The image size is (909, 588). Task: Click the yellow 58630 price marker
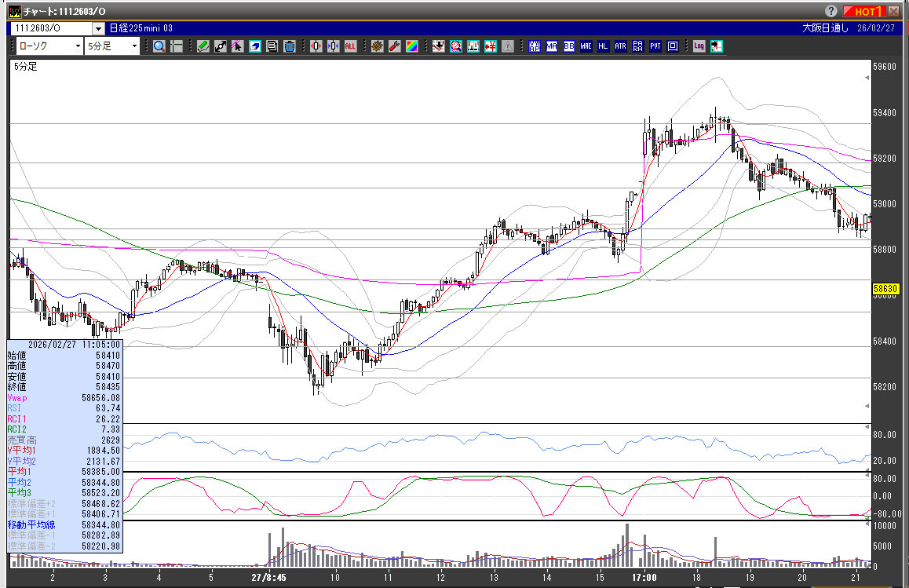[885, 289]
